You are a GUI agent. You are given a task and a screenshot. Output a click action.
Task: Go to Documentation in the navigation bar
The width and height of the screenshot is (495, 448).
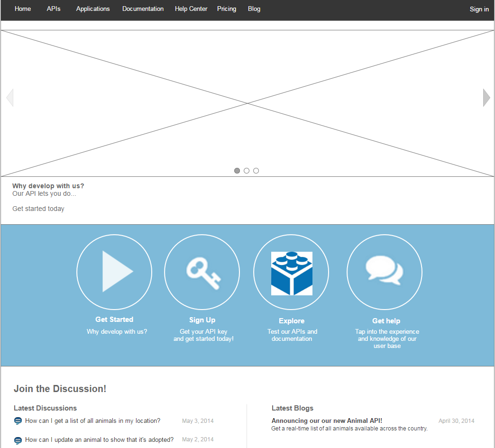143,9
